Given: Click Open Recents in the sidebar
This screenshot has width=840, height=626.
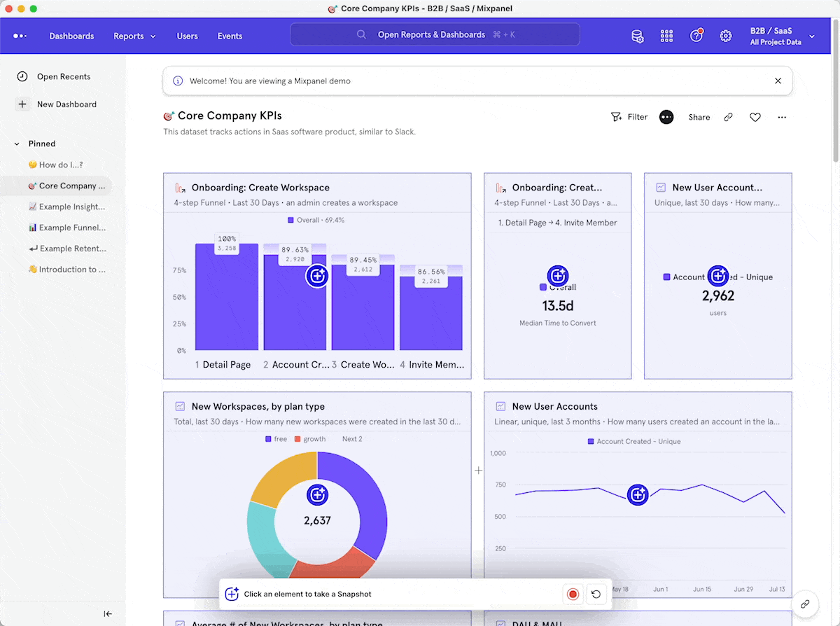Looking at the screenshot, I should coord(54,76).
